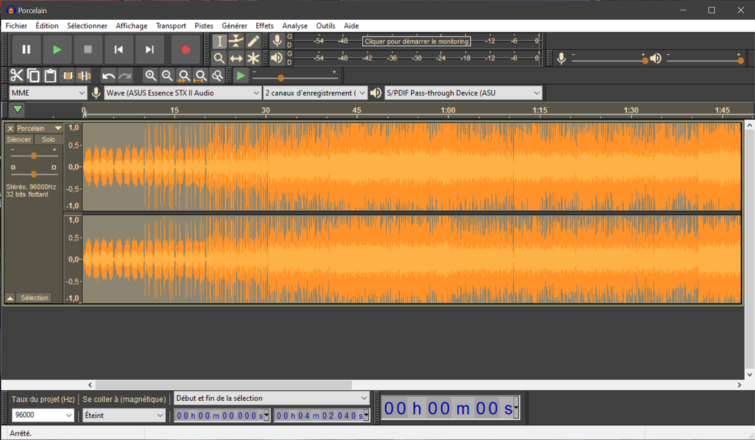Close the Porcelain track with X
Screen dimensions: 755x440
point(10,129)
